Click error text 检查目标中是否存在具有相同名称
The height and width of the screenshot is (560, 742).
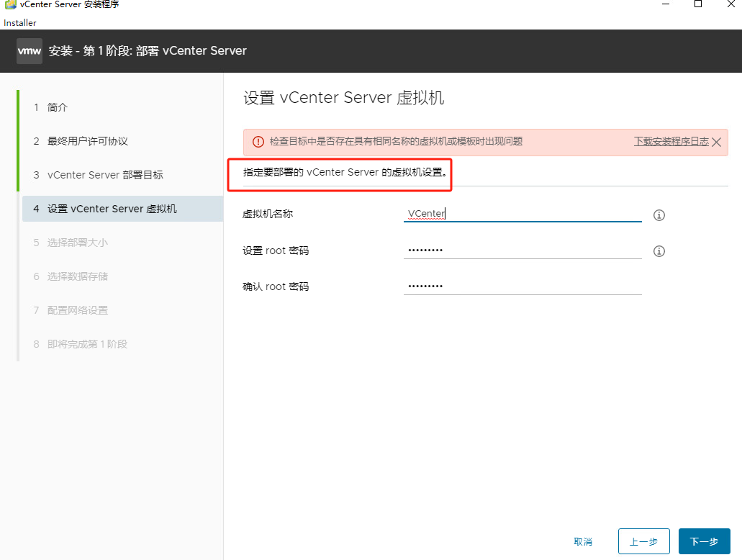coord(396,141)
